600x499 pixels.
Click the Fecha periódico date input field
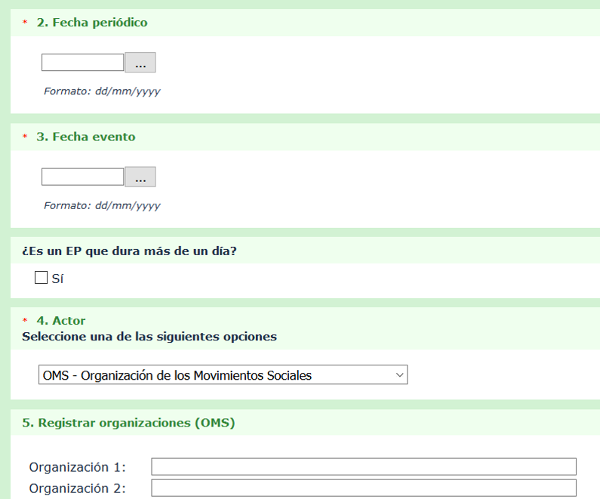(83, 62)
